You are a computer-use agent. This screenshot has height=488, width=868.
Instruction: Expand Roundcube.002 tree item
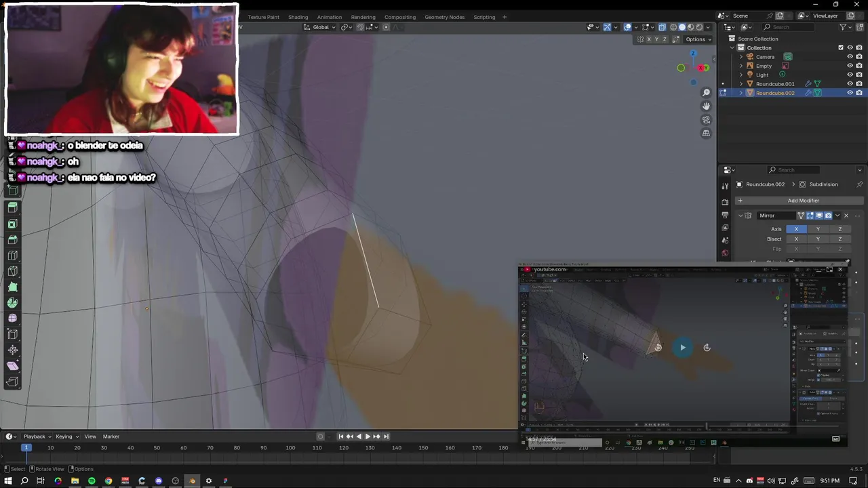click(741, 93)
